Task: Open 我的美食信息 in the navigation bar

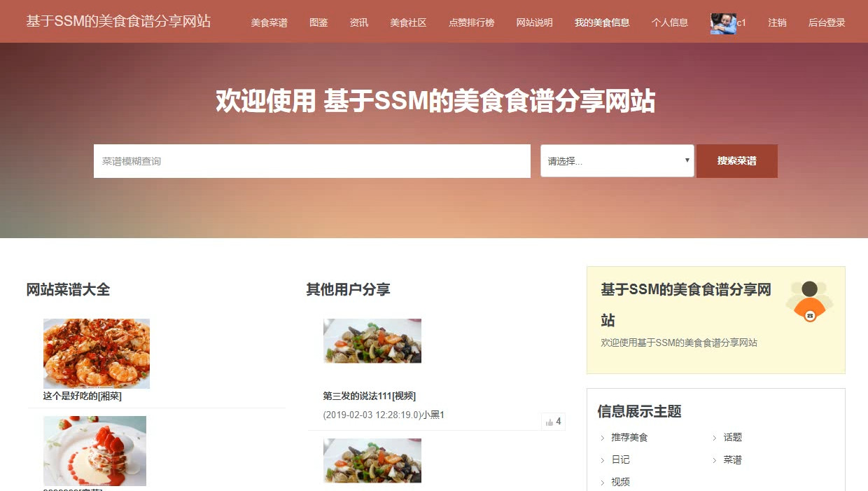Action: [x=602, y=22]
